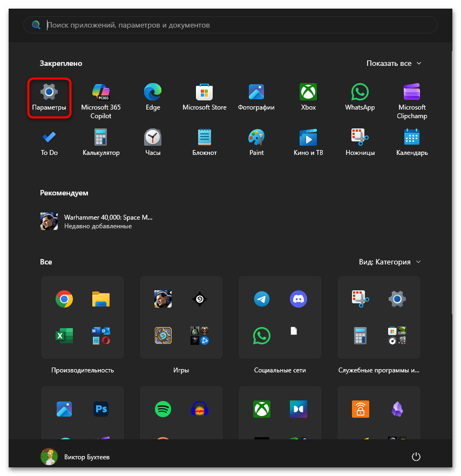461x476 pixels.
Task: Open the Календарь app
Action: coord(412,142)
